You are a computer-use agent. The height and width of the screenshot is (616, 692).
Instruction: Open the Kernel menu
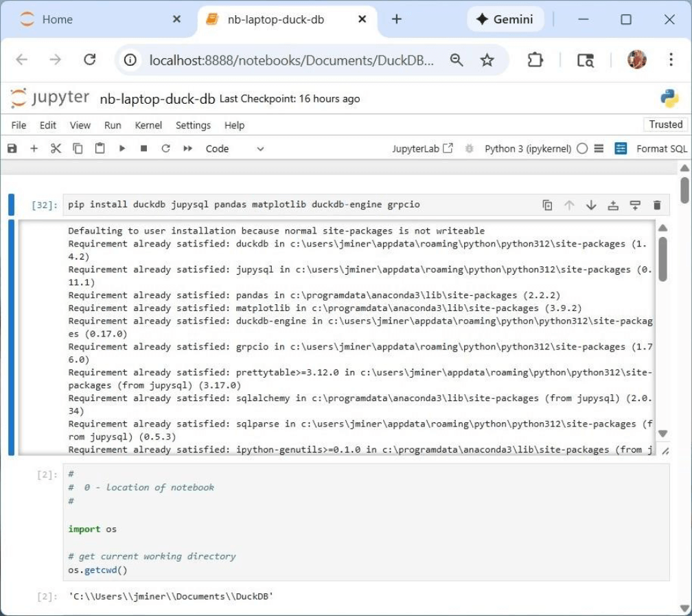click(x=148, y=126)
